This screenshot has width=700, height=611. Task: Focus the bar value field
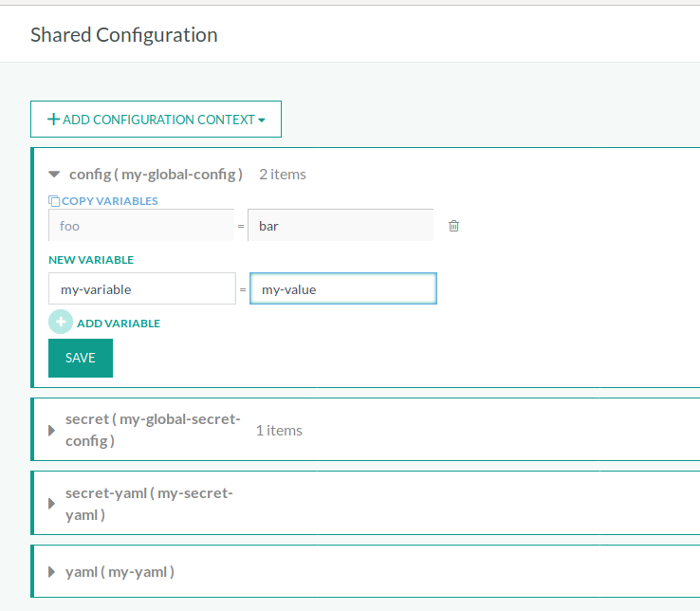coord(340,226)
